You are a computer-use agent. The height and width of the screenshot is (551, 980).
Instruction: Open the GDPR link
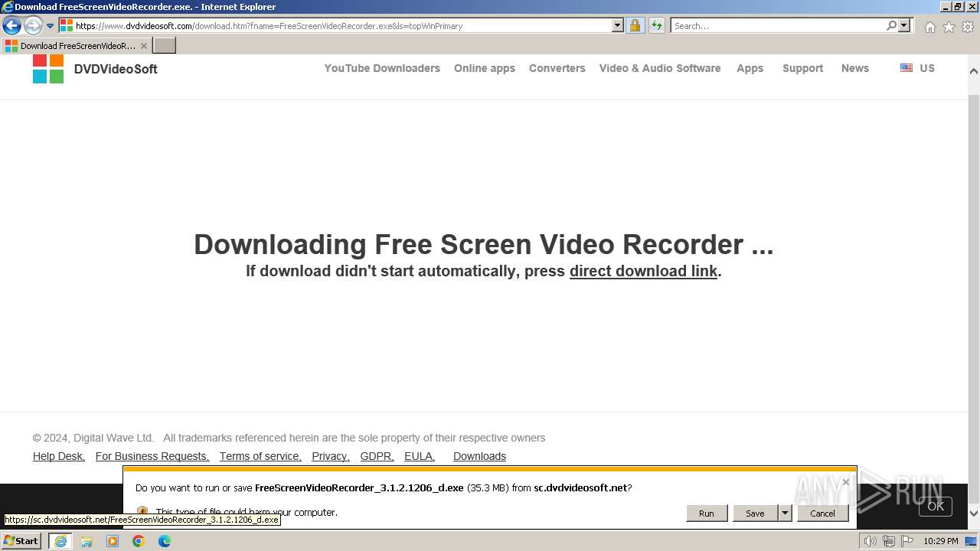pyautogui.click(x=377, y=456)
